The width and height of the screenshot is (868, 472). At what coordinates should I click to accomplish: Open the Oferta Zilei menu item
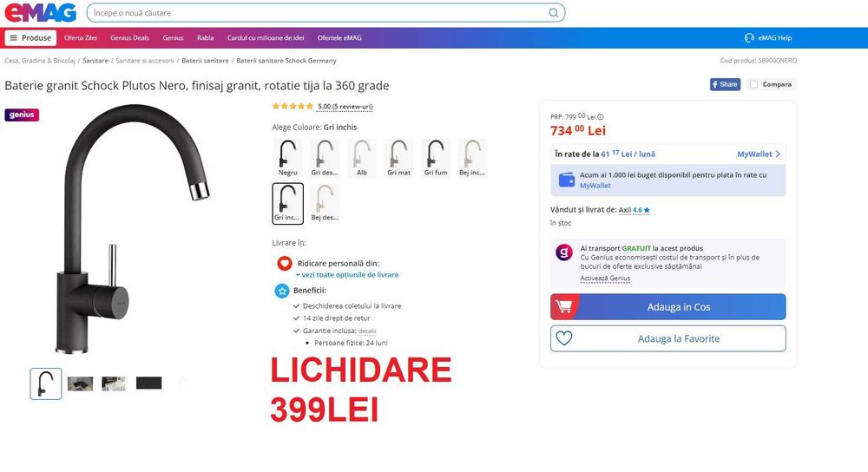pos(80,37)
